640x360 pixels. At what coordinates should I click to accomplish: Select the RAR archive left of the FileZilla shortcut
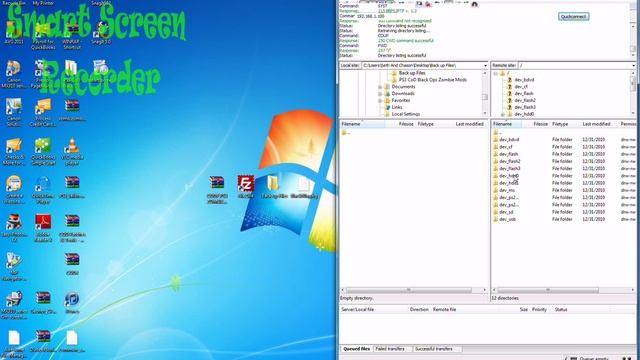tap(217, 189)
